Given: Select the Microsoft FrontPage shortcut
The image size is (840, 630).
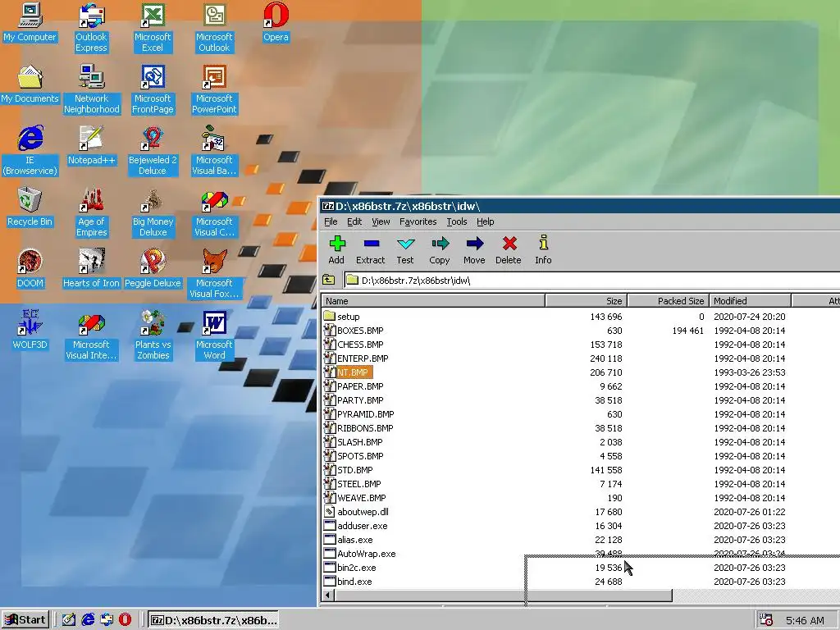Looking at the screenshot, I should click(x=153, y=89).
